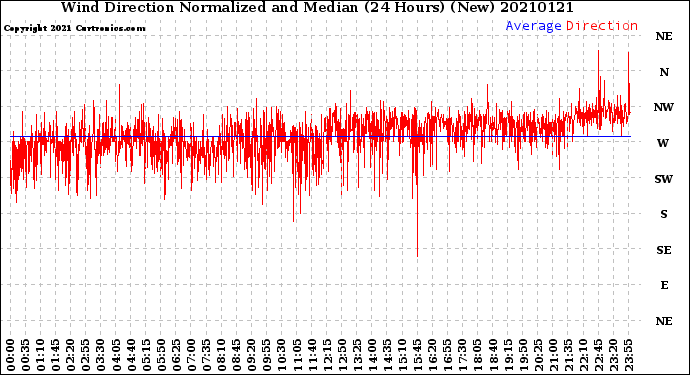Click the '21:35' time axis label

click(568, 356)
